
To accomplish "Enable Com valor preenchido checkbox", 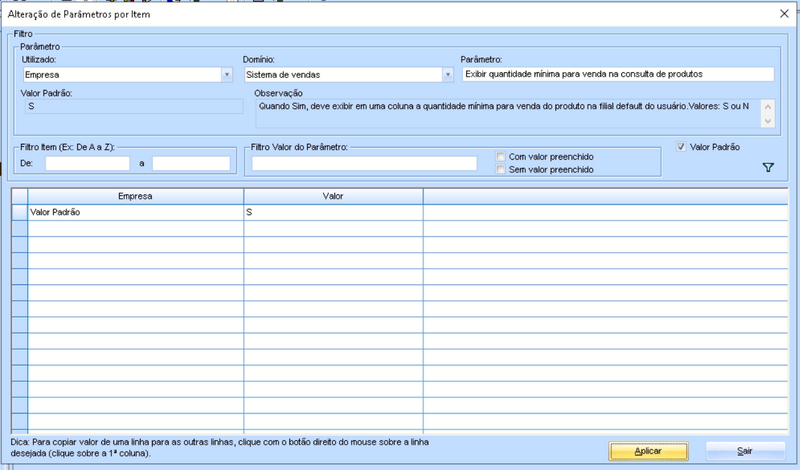I will pyautogui.click(x=501, y=157).
